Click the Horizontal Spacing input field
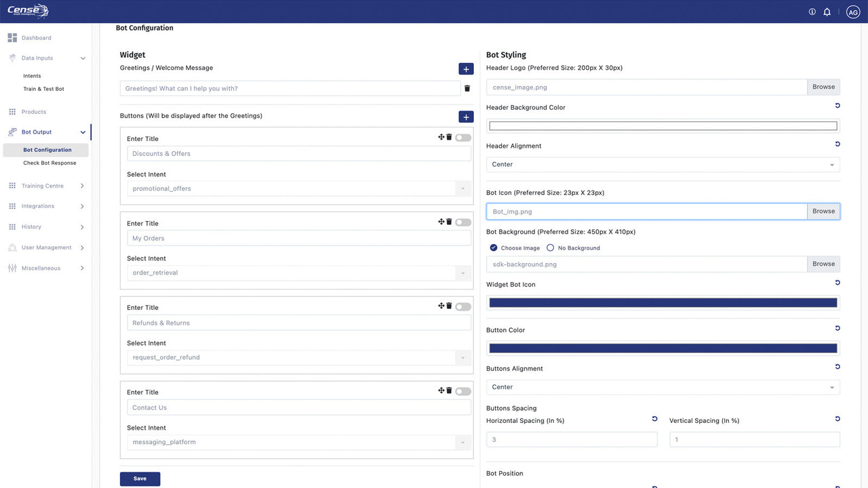This screenshot has width=868, height=488. pos(572,439)
